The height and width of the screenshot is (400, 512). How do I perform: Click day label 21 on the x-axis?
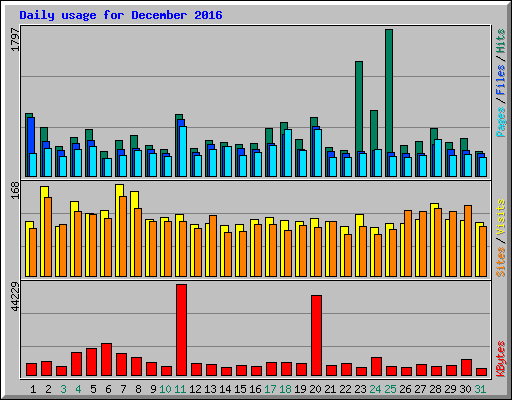(330, 389)
